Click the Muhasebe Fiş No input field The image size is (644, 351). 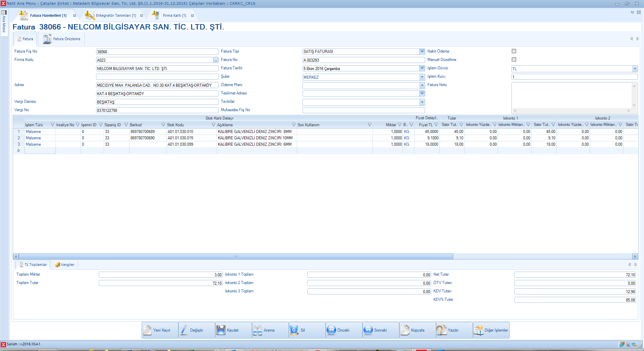point(364,110)
